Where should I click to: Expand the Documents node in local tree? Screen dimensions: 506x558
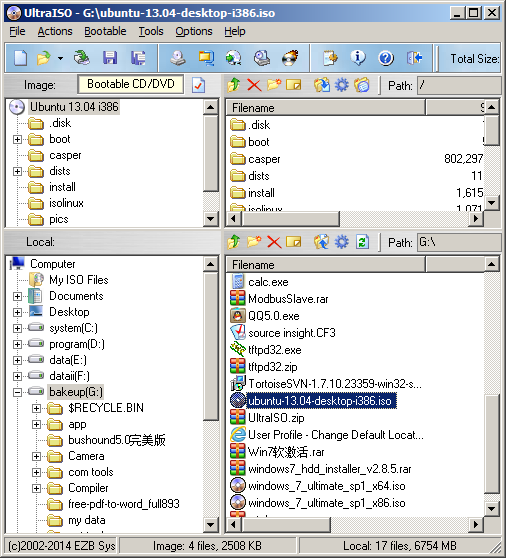pos(17,296)
